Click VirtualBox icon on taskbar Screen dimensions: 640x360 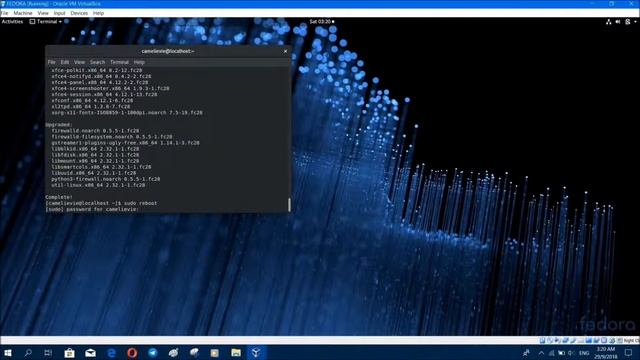point(256,353)
